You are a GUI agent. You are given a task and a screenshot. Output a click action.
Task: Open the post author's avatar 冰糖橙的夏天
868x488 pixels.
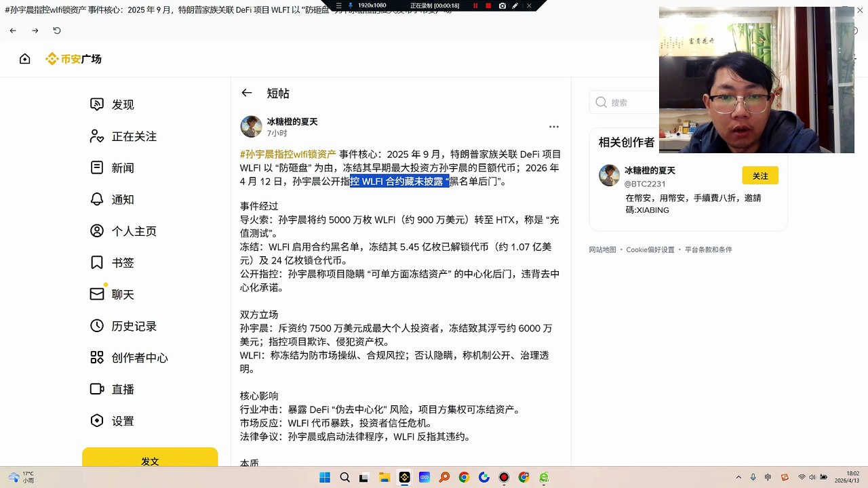251,127
